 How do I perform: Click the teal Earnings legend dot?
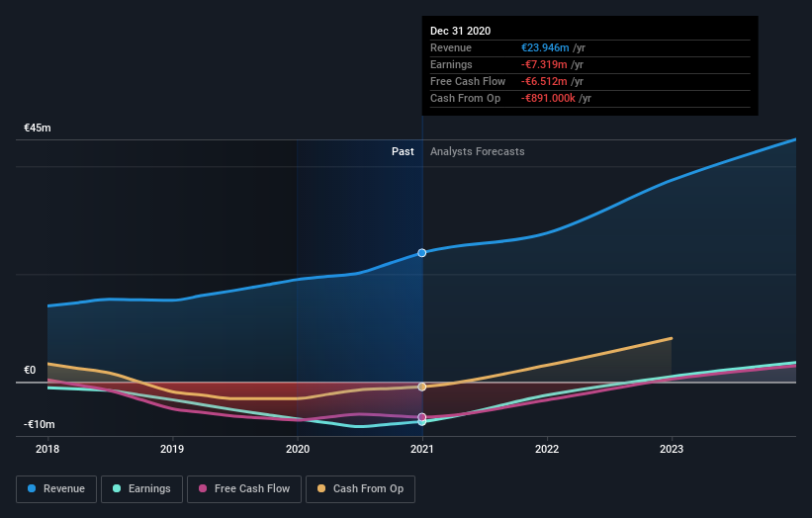[117, 488]
